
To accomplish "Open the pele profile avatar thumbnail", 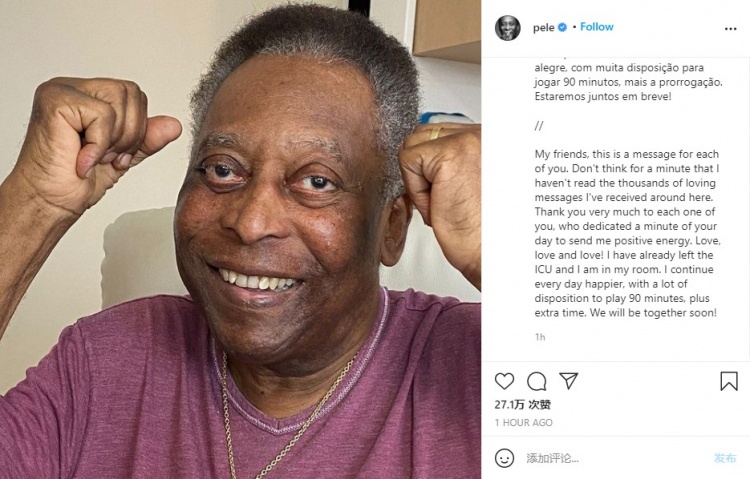I will (507, 28).
